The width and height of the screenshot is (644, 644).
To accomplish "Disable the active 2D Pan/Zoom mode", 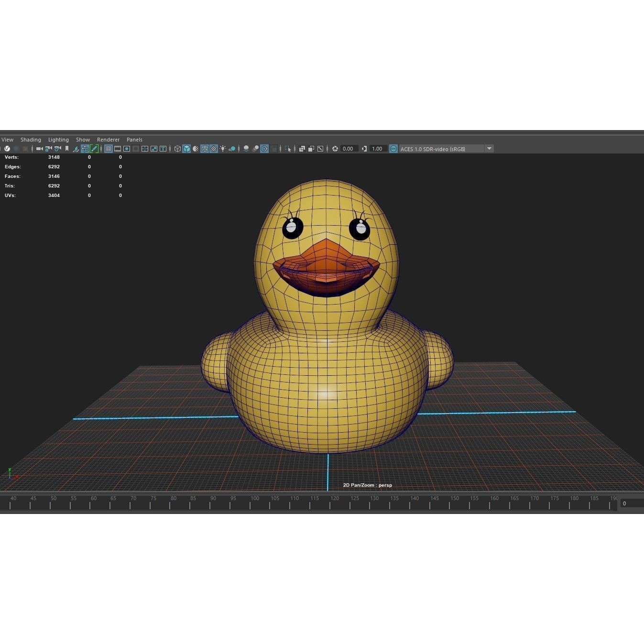I will click(x=84, y=149).
